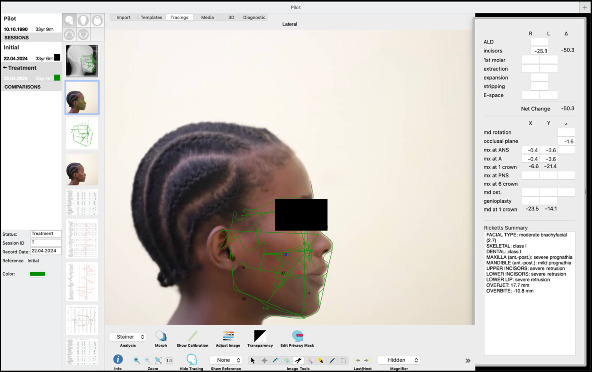This screenshot has width=592, height=372.
Task: Open the Show Reference None dropdown
Action: tap(226, 360)
